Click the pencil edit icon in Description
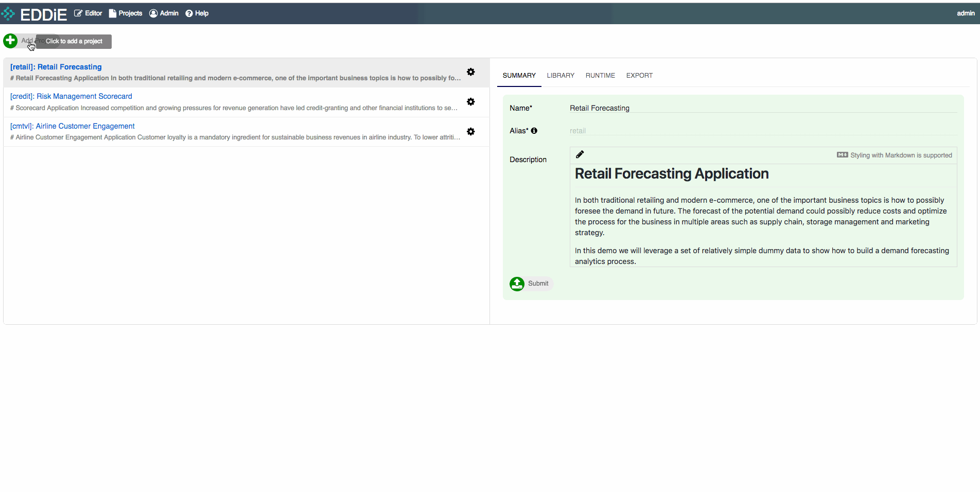Viewport: 980px width, 492px height. 580,154
